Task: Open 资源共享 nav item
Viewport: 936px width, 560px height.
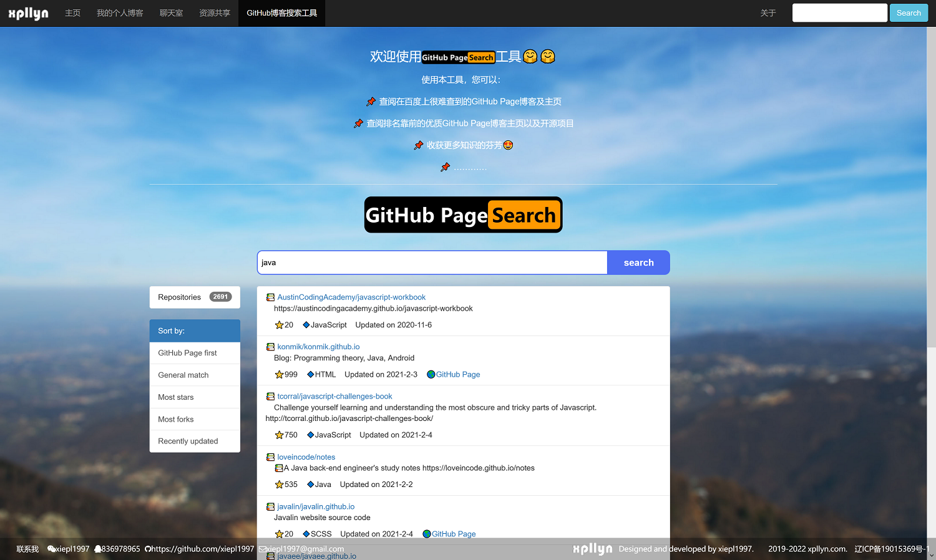Action: point(215,13)
